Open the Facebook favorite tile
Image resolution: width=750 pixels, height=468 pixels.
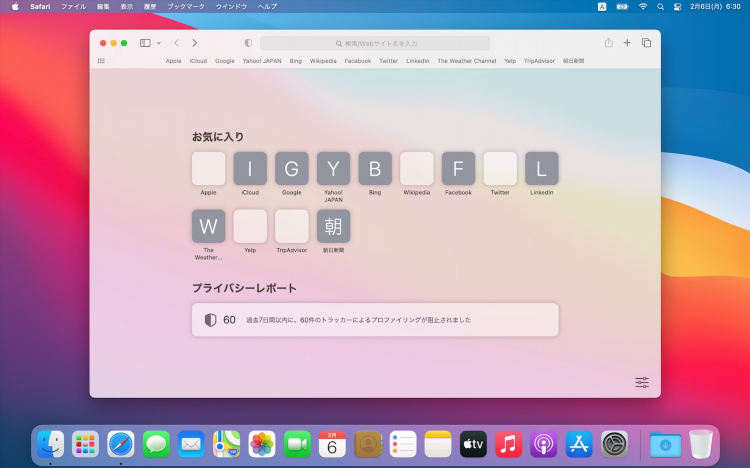click(458, 168)
